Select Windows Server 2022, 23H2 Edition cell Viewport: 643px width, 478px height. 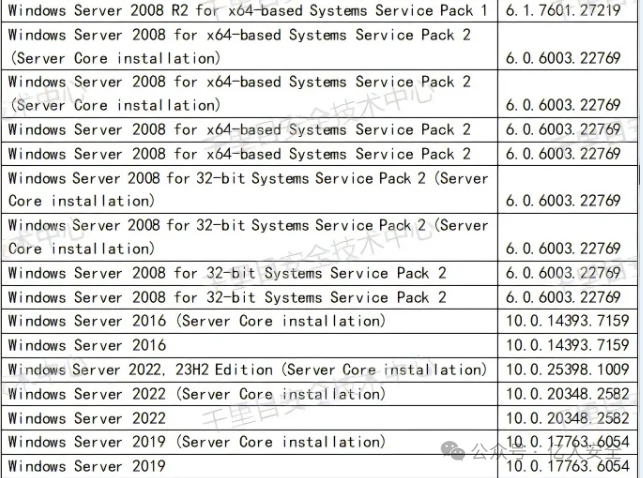point(249,370)
